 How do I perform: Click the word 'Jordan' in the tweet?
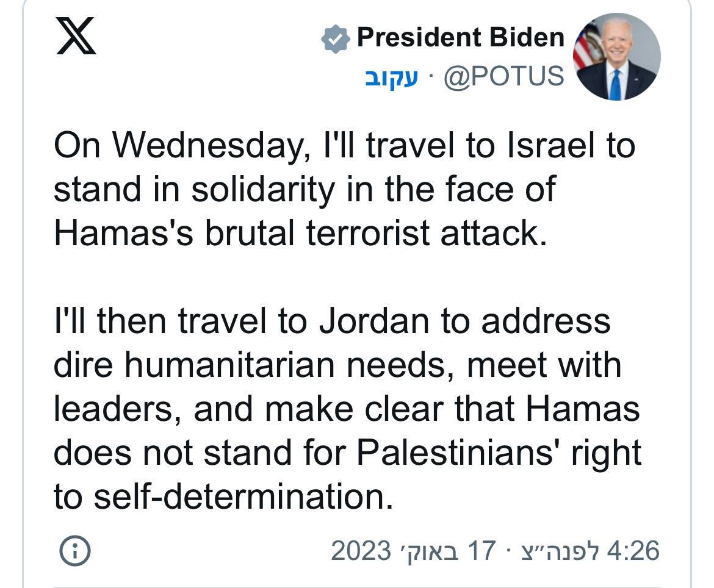[374, 321]
